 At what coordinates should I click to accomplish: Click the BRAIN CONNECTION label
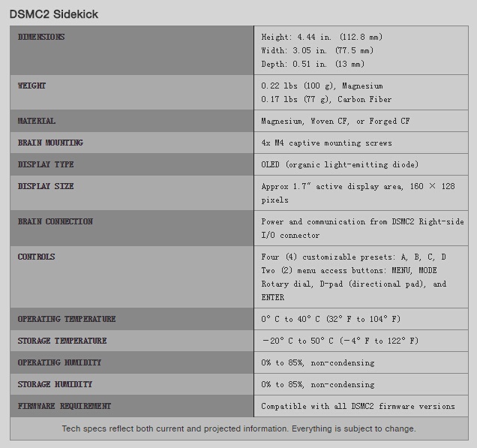point(55,221)
